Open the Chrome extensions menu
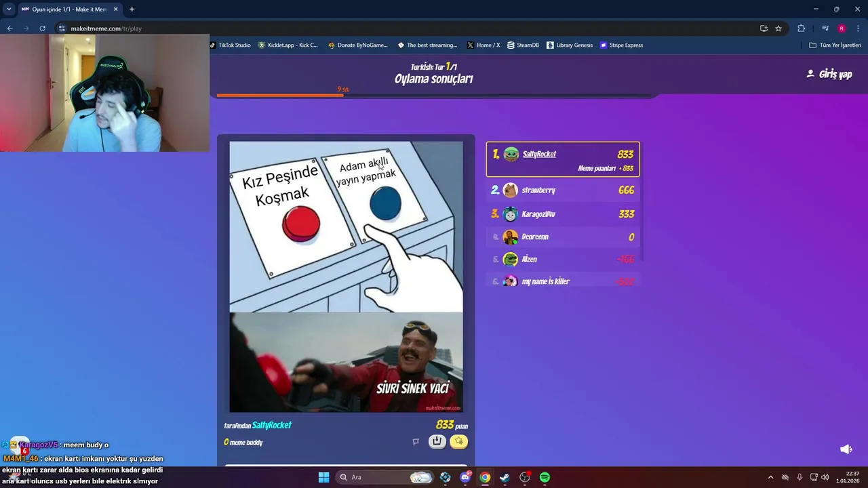 801,28
